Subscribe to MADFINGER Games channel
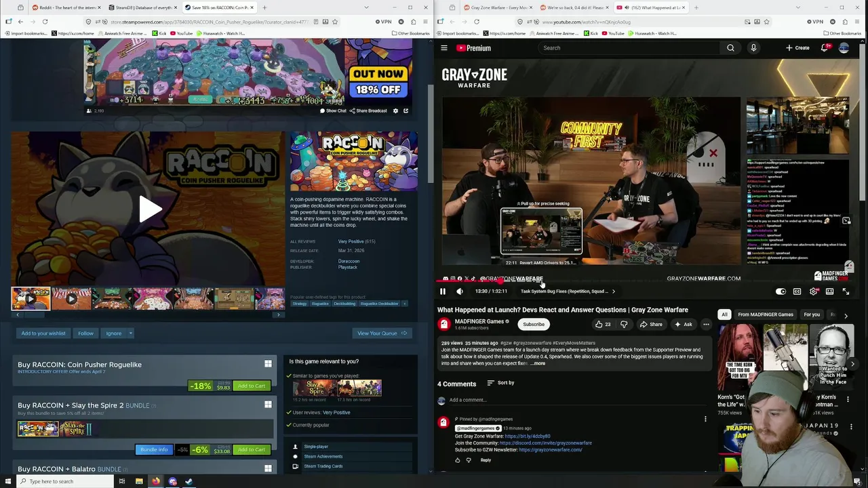 point(534,325)
